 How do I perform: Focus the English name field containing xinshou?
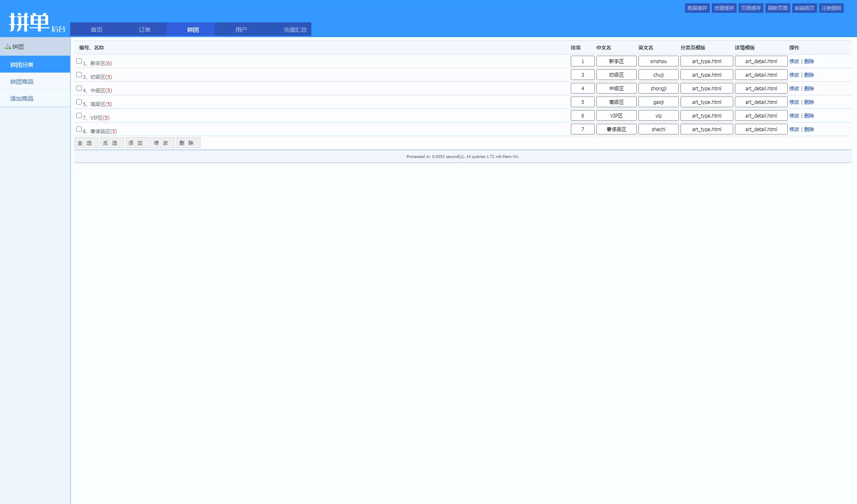coord(658,61)
